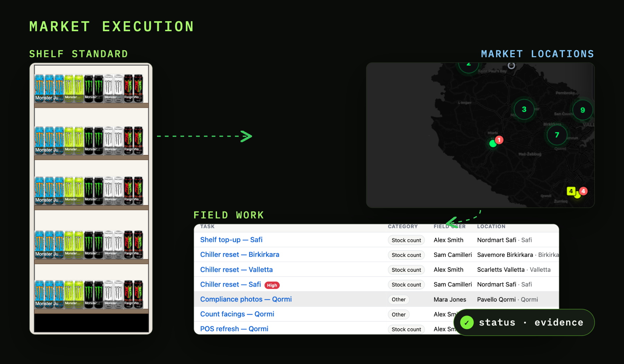Image resolution: width=624 pixels, height=364 pixels.
Task: Click Stock count pill in Birkirkara row
Action: point(406,255)
